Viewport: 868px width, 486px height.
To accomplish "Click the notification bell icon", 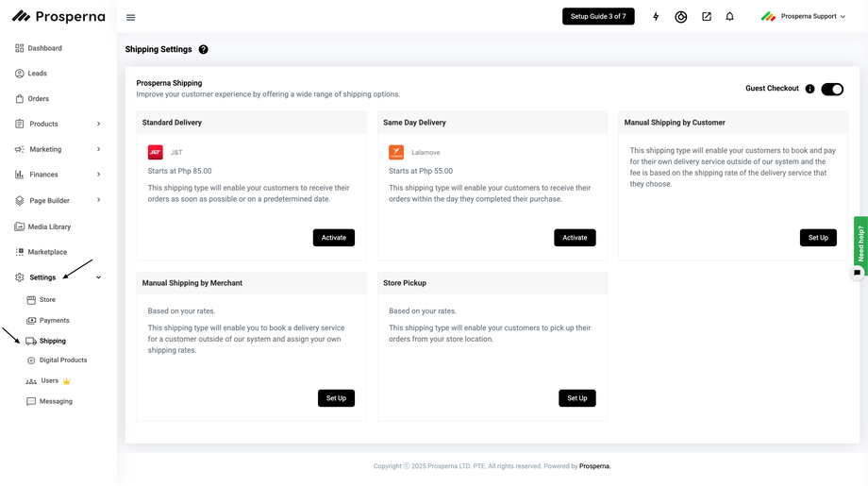I will [x=729, y=17].
